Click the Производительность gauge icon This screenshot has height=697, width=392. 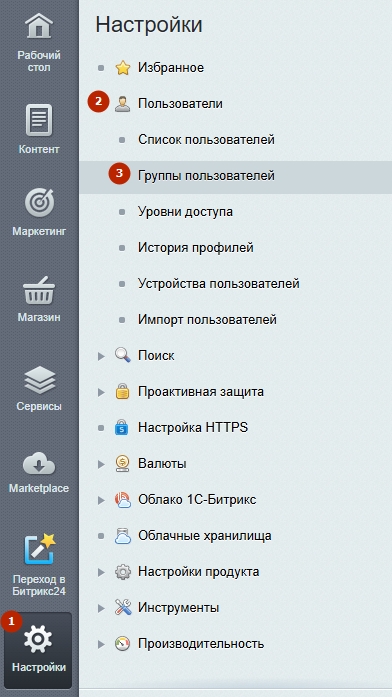click(122, 644)
